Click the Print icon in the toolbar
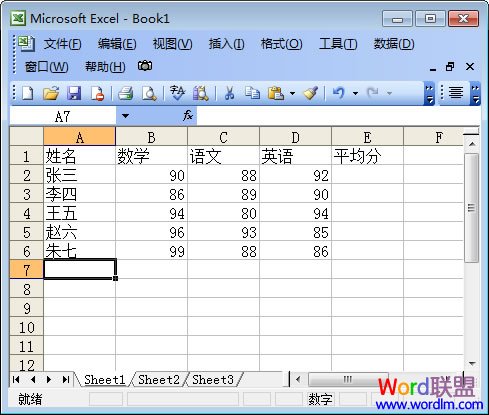 [126, 93]
